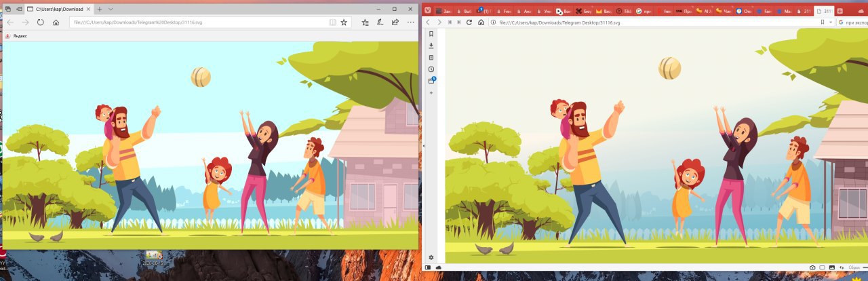Open the Edge Favorites hub icon

pos(366,22)
